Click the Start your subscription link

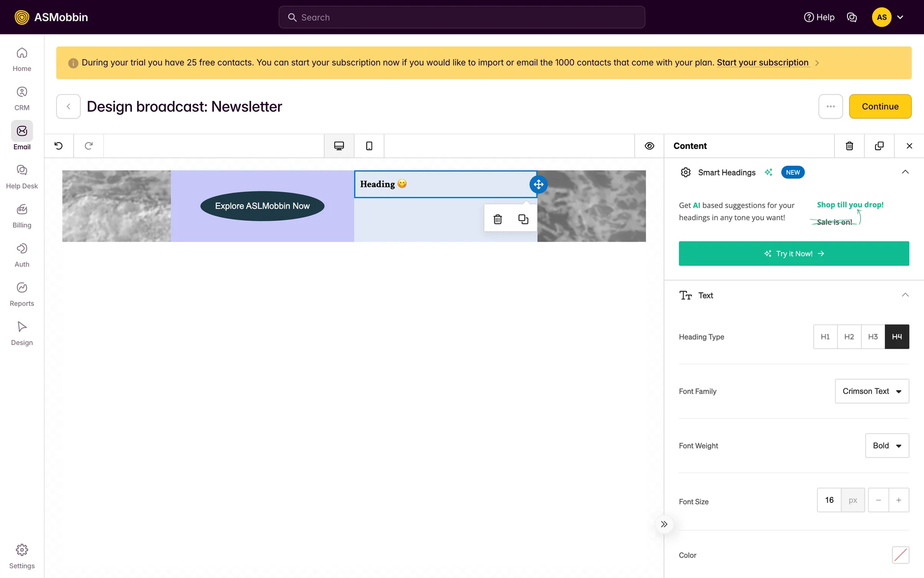click(762, 63)
